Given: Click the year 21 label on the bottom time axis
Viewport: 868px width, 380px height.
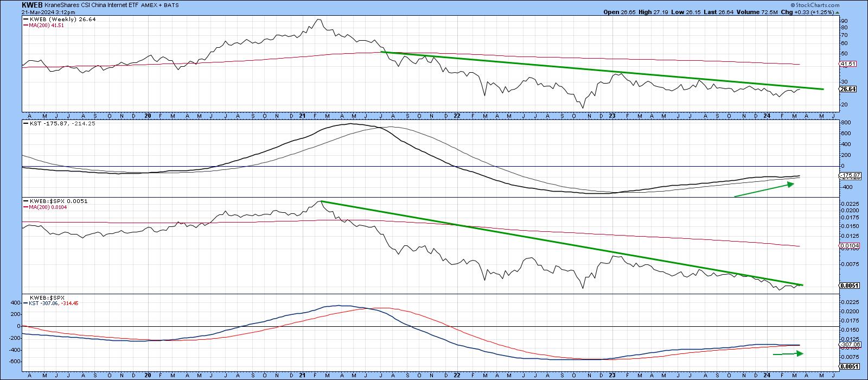Looking at the screenshot, I should tap(303, 376).
